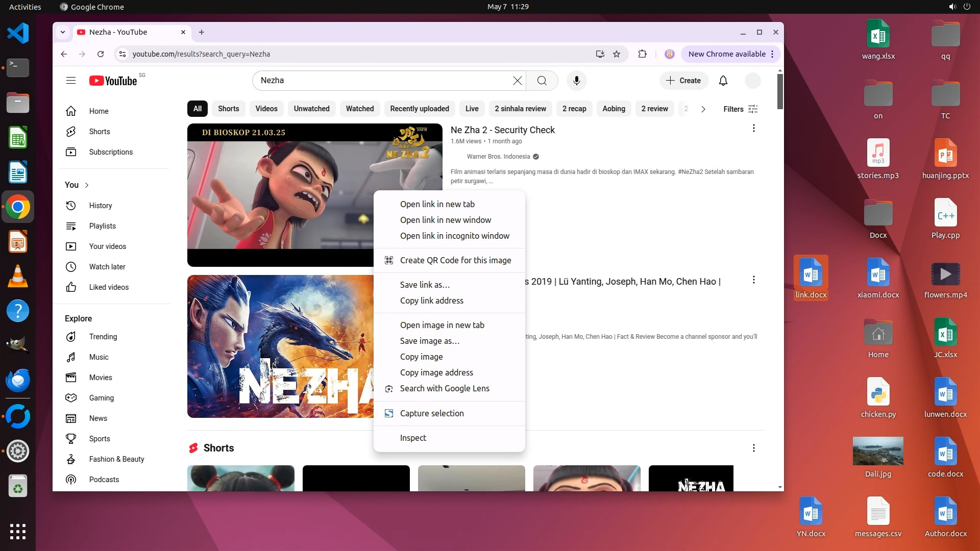Viewport: 980px width, 551px height.
Task: Click the Create button
Action: [x=683, y=81]
